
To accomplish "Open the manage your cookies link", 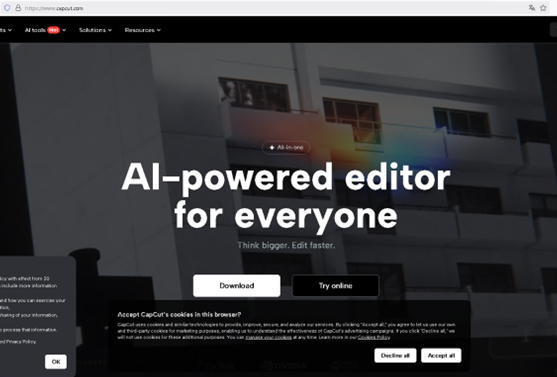I will pos(269,337).
